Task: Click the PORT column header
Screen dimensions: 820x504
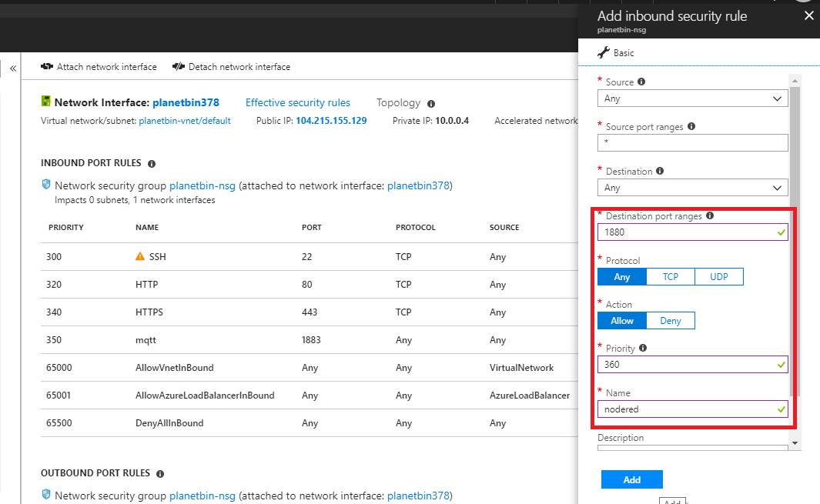Action: tap(312, 228)
